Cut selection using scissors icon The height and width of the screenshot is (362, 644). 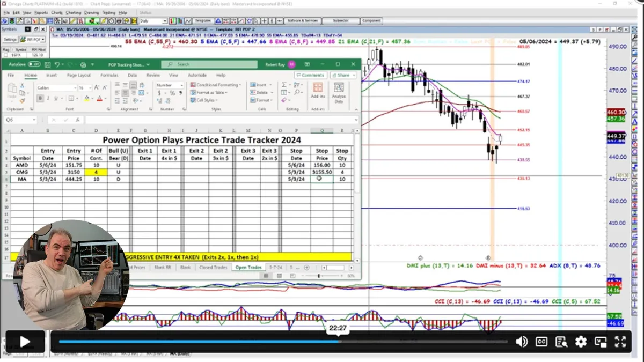(23, 86)
